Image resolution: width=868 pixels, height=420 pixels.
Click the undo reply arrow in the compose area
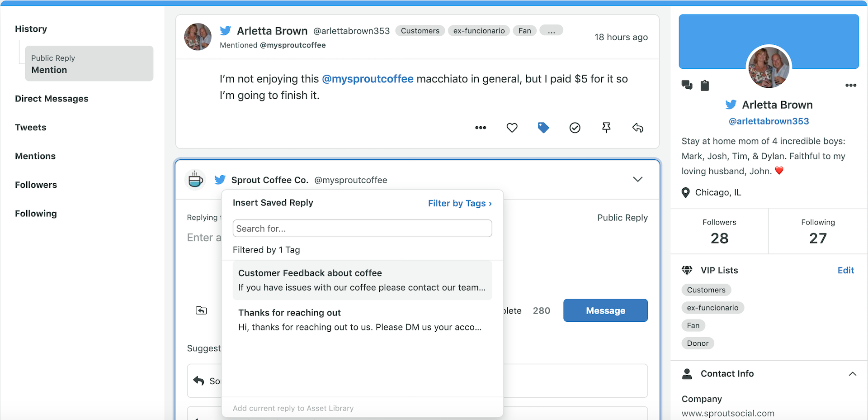tap(201, 310)
